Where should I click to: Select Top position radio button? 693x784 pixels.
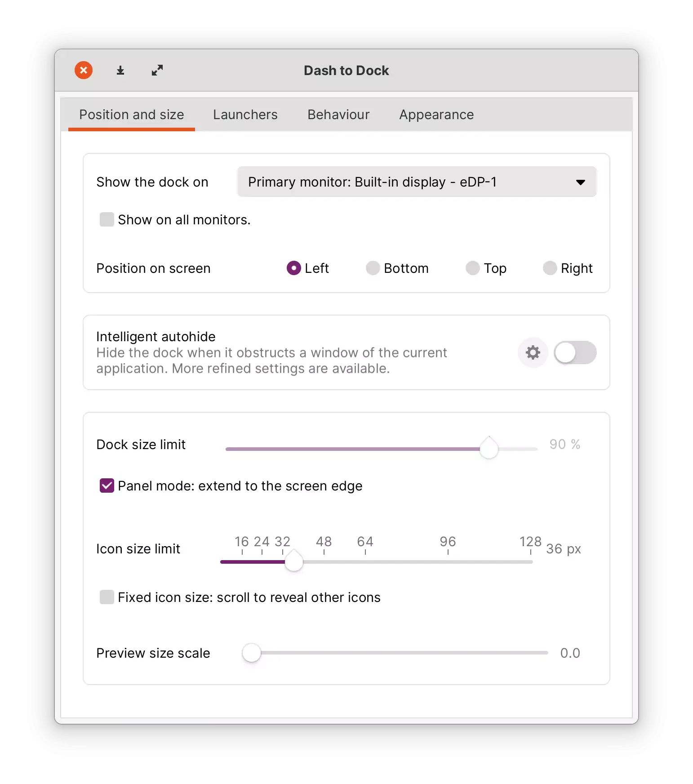(x=472, y=268)
